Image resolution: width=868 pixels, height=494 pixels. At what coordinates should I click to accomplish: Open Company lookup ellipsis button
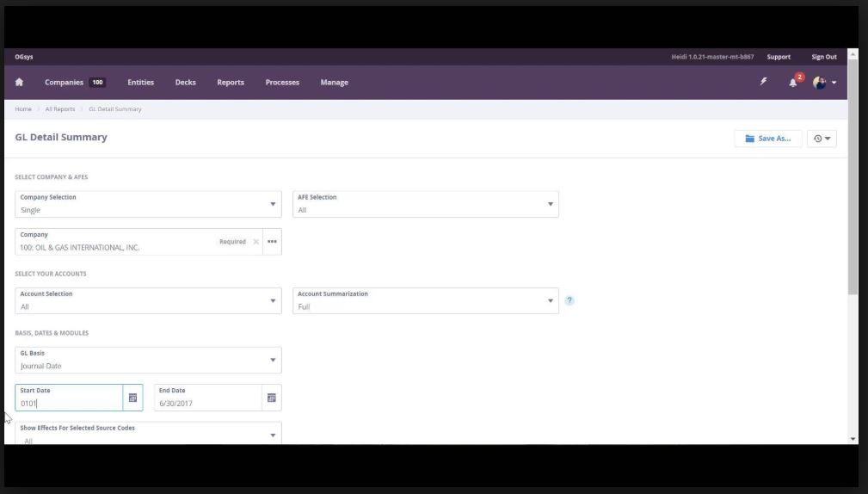click(x=272, y=242)
